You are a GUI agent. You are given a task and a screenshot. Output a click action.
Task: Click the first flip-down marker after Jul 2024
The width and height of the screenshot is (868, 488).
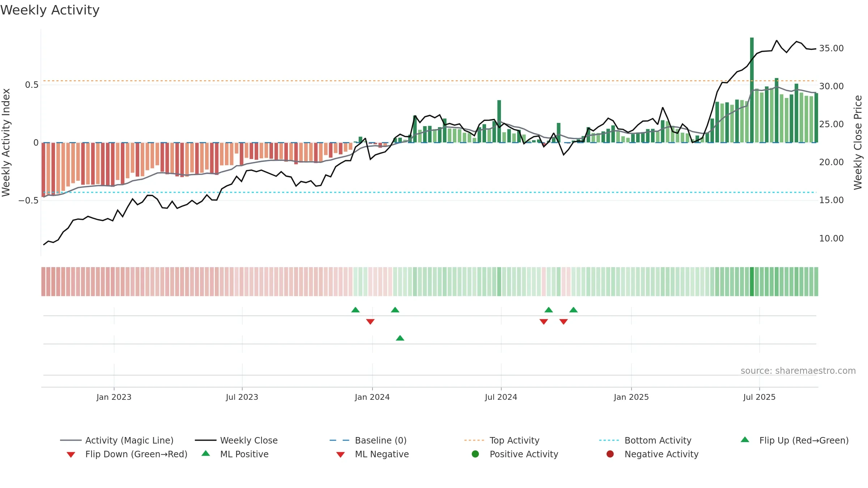[544, 322]
